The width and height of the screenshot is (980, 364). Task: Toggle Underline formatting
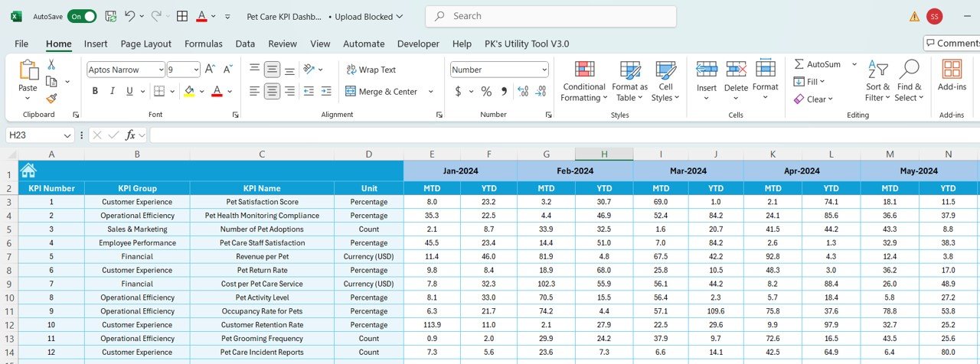pyautogui.click(x=130, y=91)
